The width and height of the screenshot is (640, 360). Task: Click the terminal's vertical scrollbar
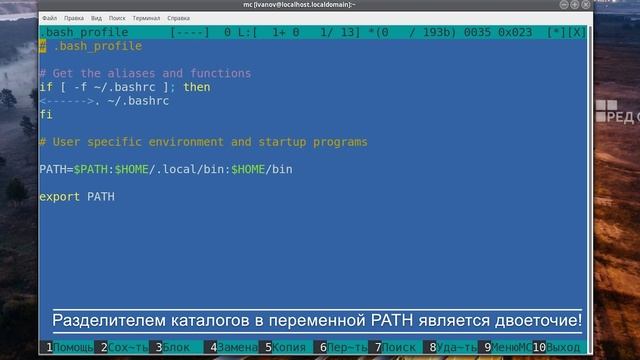click(x=590, y=190)
